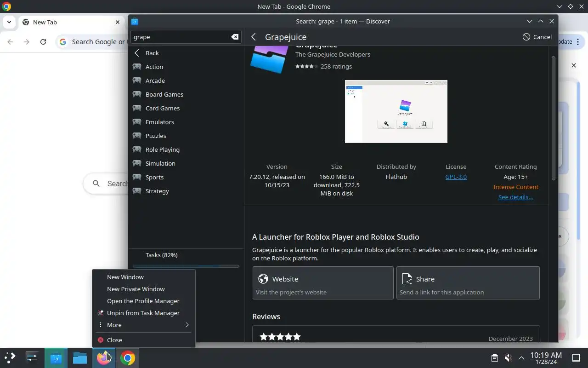Select New Window menu entry
The image size is (588, 368).
pyautogui.click(x=144, y=277)
